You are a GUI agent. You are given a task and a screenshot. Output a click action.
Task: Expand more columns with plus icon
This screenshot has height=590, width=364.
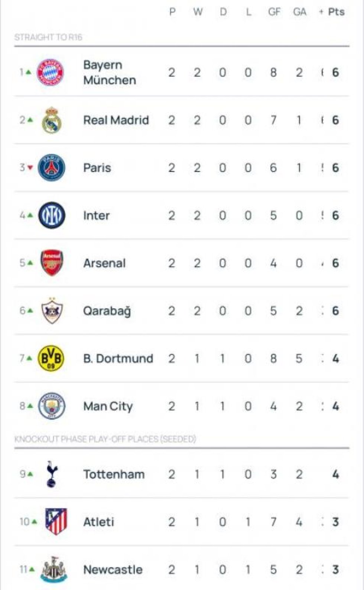321,12
